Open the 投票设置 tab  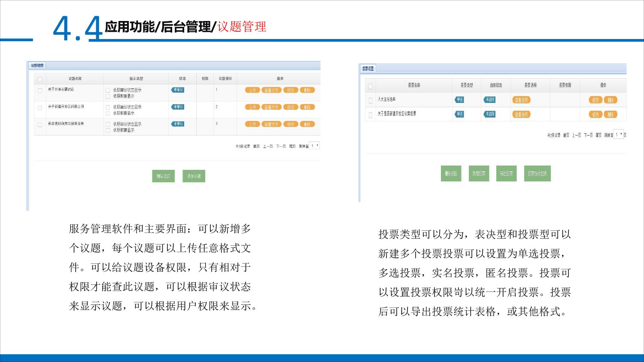point(368,68)
